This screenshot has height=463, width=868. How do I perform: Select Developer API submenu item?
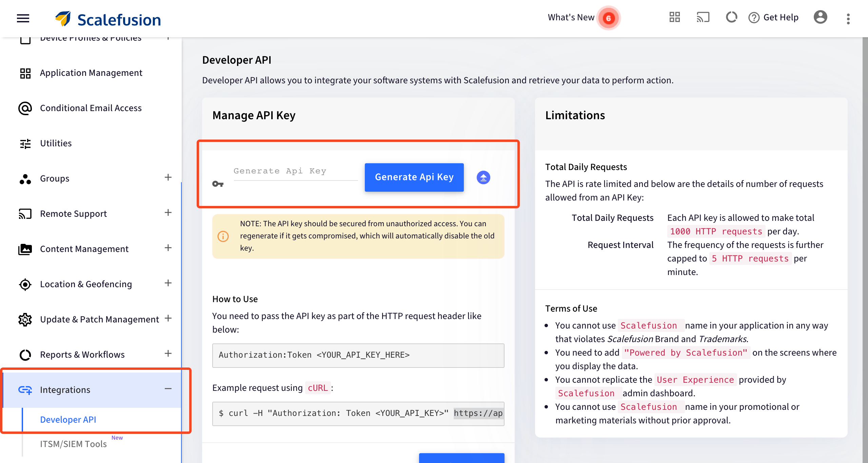68,420
